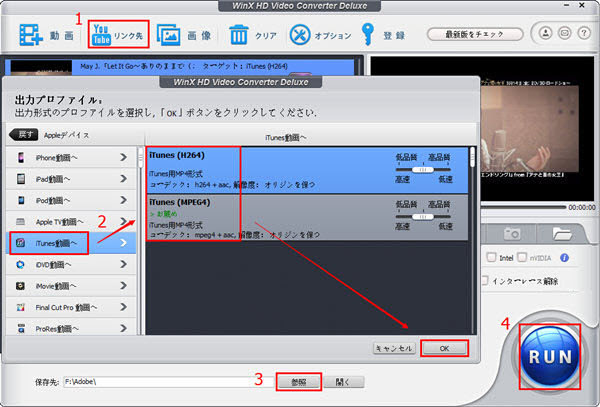Expand Apple TV video category arrow
The image size is (600, 407).
click(x=123, y=221)
